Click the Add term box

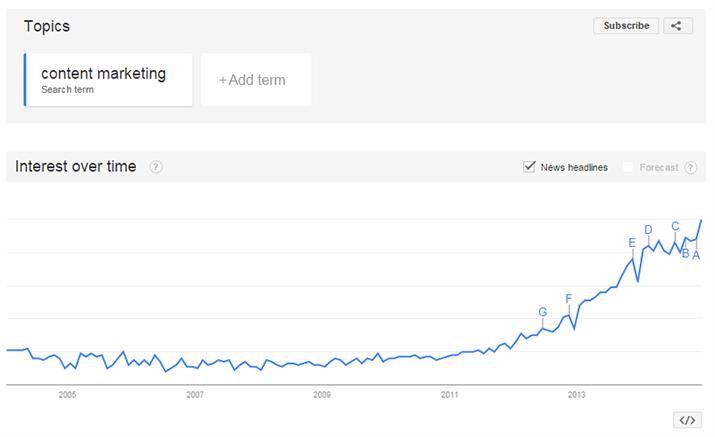click(x=256, y=80)
